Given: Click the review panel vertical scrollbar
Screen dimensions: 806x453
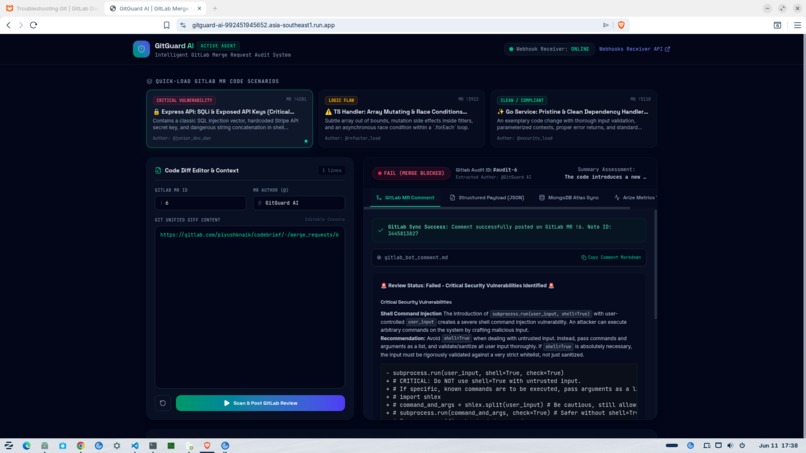Looking at the screenshot, I should (x=655, y=265).
